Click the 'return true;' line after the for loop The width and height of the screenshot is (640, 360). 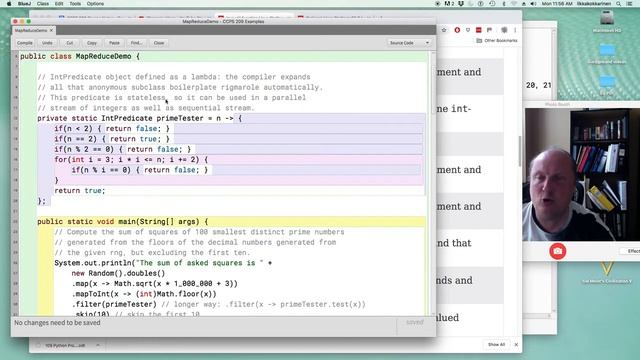(x=80, y=191)
